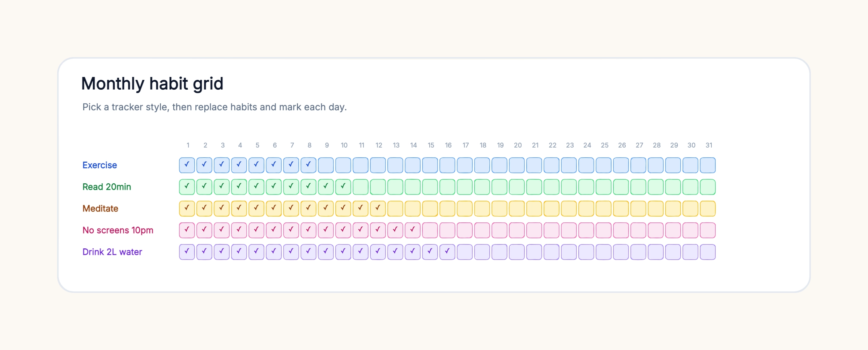Mark Drink 2L water on day 28
The image size is (868, 350).
tap(656, 252)
